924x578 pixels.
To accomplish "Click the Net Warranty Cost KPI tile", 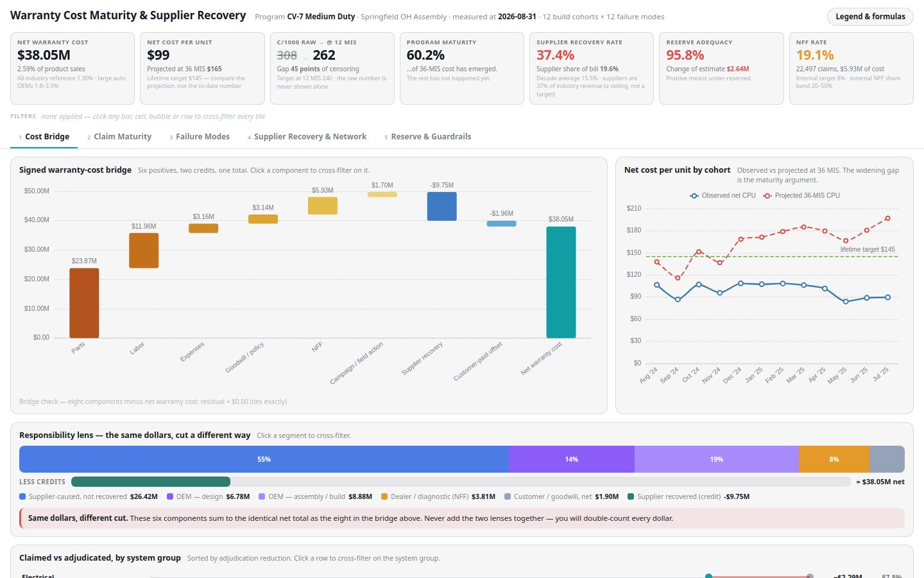I will (73, 68).
